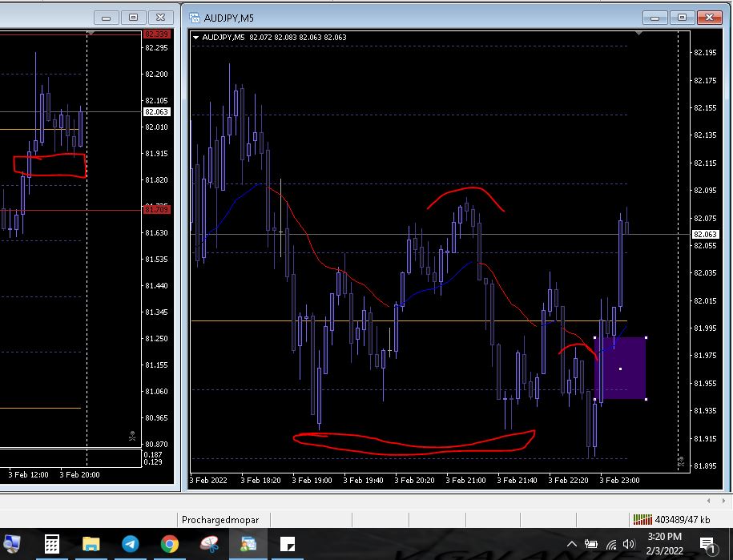Click the 3 Feb 18:20 time axis label

pyautogui.click(x=260, y=480)
